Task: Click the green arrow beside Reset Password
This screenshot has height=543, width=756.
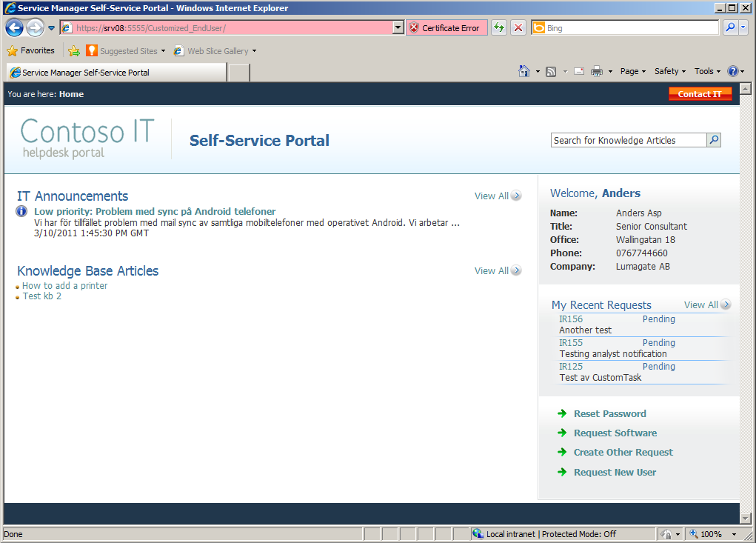Action: pyautogui.click(x=562, y=413)
